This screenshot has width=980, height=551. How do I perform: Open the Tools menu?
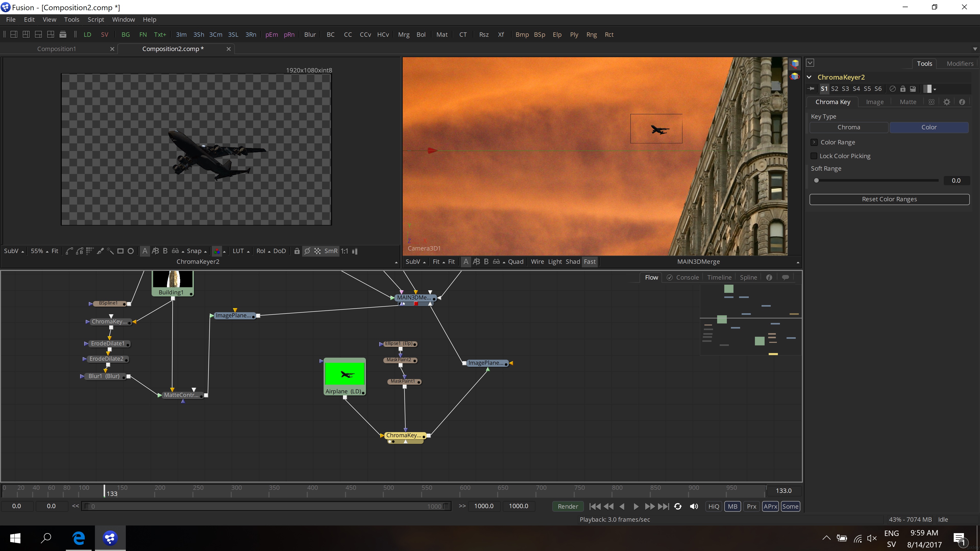coord(71,19)
